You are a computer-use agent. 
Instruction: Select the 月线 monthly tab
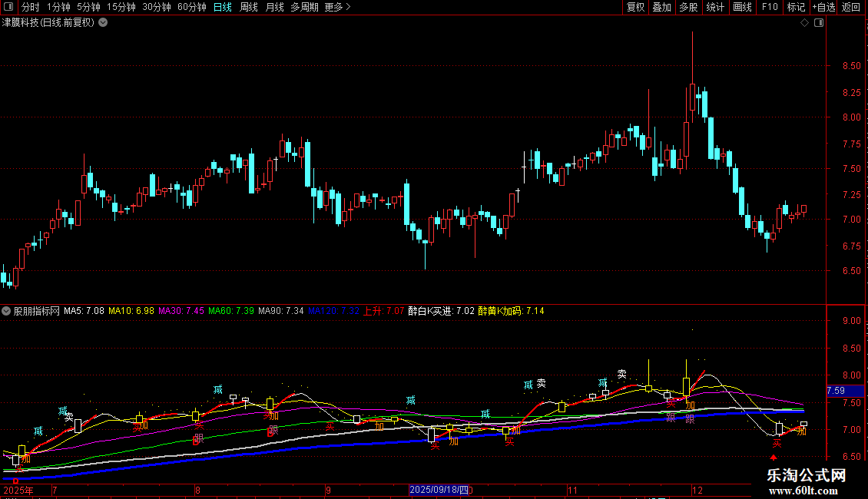[x=274, y=7]
